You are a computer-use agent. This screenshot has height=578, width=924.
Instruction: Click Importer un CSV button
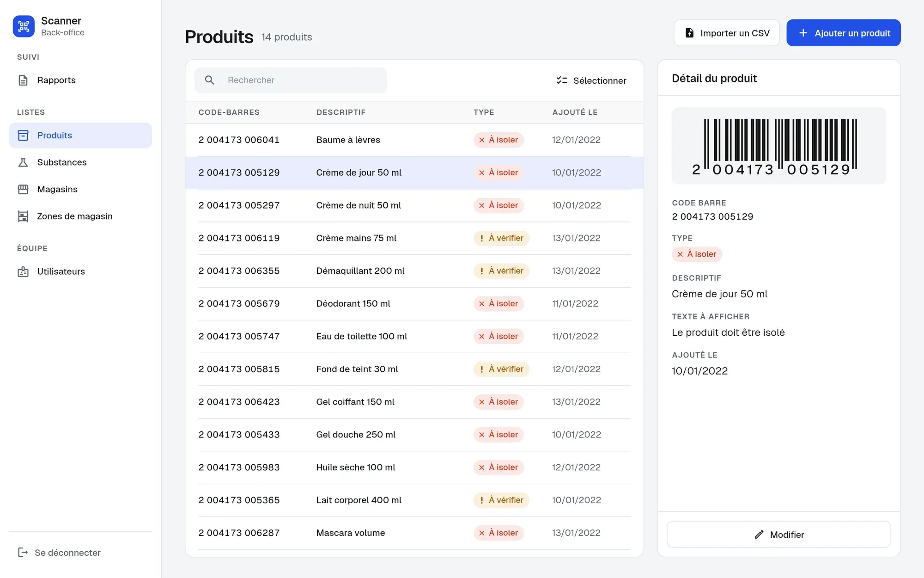(727, 33)
